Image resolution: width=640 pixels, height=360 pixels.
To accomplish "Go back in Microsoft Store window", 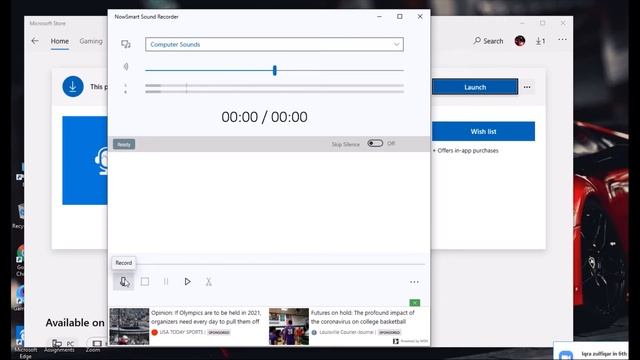I will click(35, 41).
